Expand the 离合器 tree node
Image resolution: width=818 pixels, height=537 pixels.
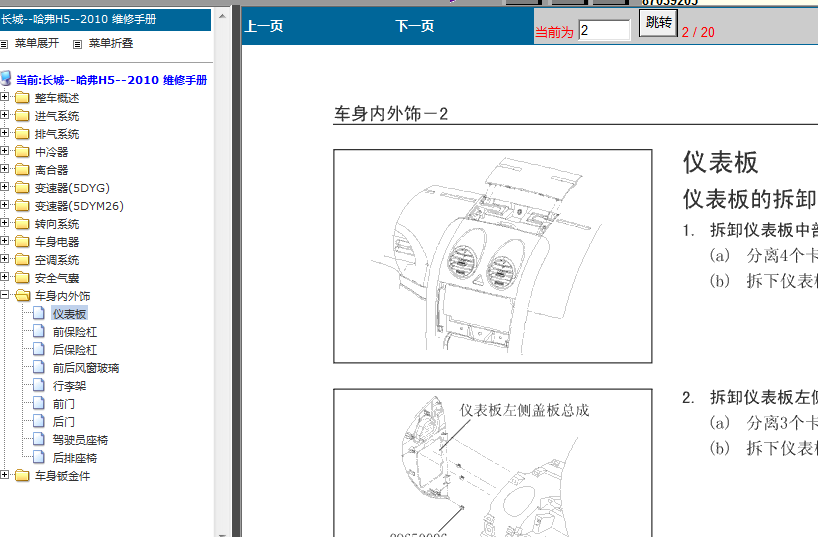tap(4, 169)
